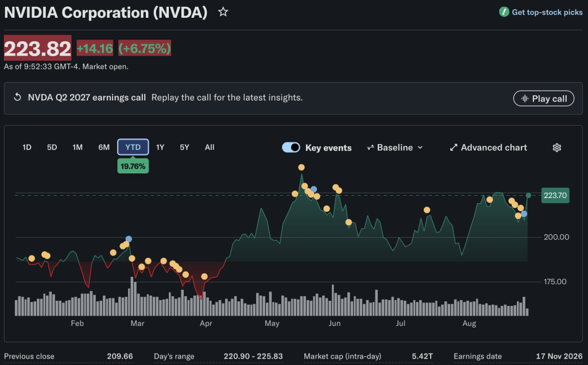Viewport: 588px width, 365px height.
Task: Click the replay arrow icon beside earnings call
Action: tap(17, 97)
